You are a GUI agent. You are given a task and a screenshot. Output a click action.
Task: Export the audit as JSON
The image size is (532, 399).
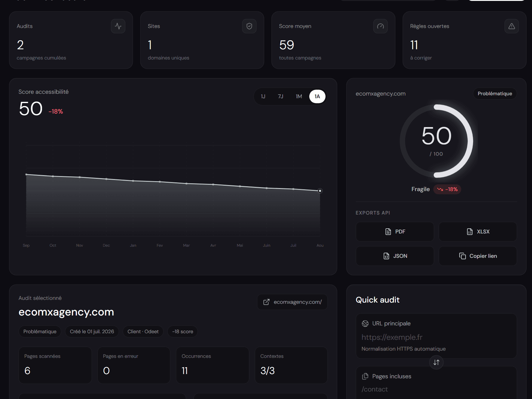point(395,256)
